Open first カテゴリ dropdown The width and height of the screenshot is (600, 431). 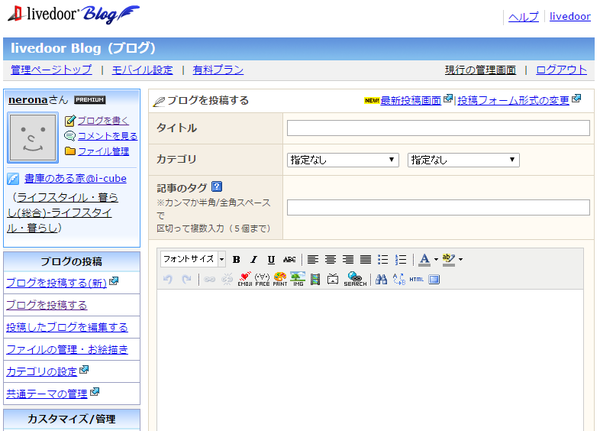click(x=343, y=160)
